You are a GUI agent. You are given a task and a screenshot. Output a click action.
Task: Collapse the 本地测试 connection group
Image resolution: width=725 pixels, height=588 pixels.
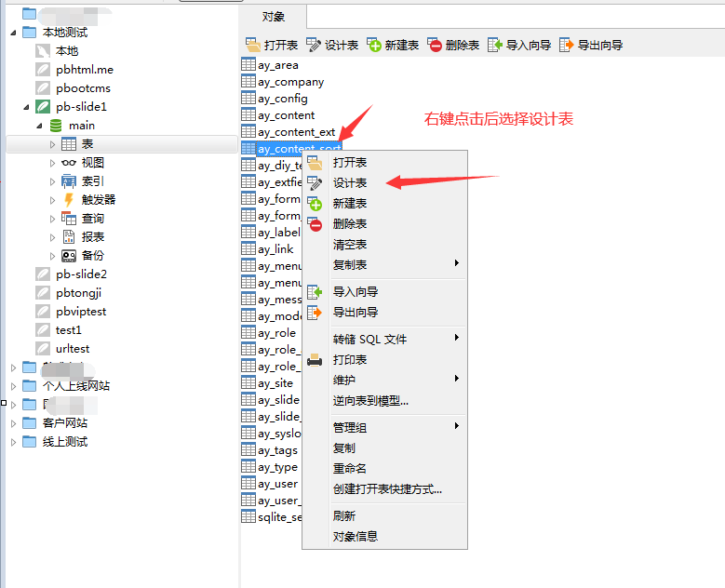tap(13, 33)
